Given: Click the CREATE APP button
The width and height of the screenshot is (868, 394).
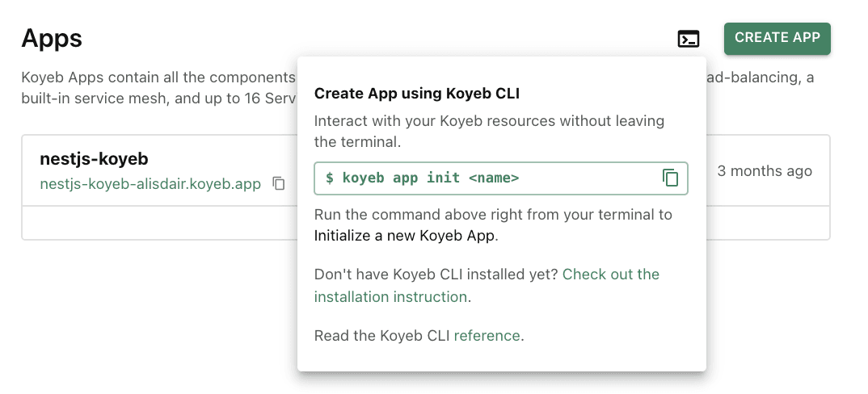Looking at the screenshot, I should (x=777, y=38).
